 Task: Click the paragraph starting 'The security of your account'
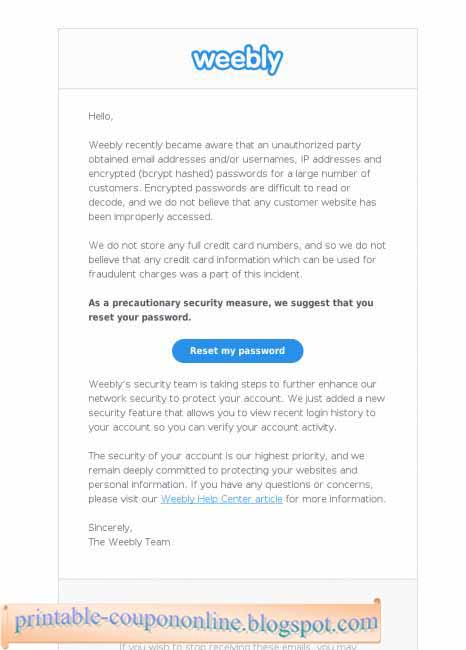point(237,477)
